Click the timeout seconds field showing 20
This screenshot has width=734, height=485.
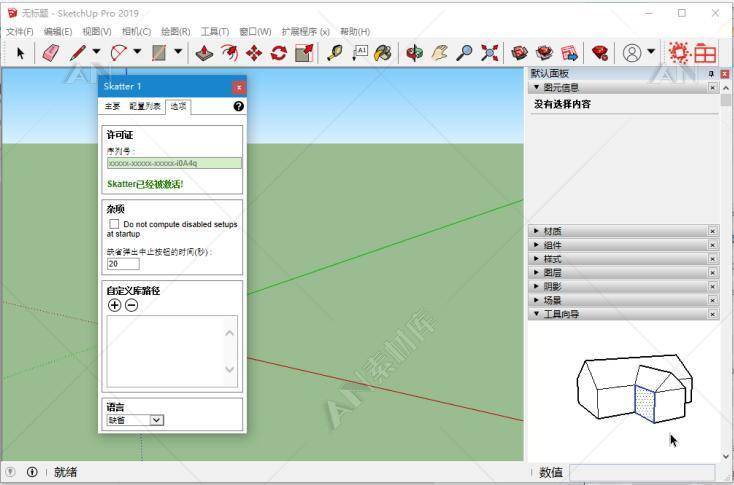123,264
